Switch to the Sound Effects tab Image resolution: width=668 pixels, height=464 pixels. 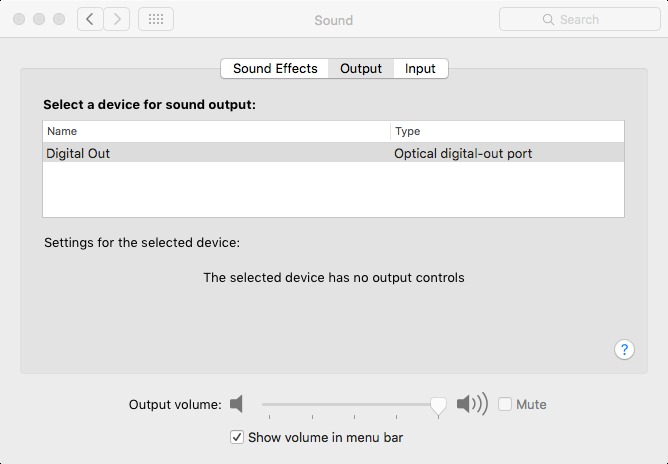click(x=275, y=68)
